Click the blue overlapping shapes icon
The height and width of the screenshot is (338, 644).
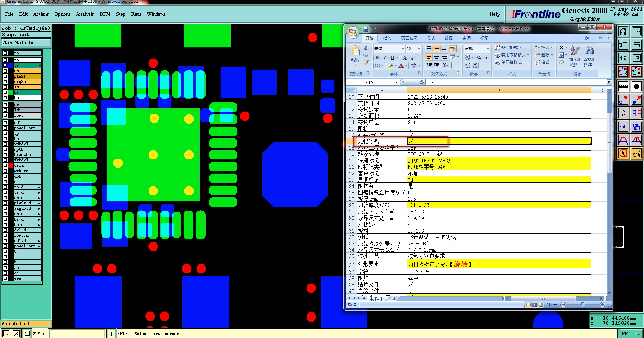(x=636, y=127)
